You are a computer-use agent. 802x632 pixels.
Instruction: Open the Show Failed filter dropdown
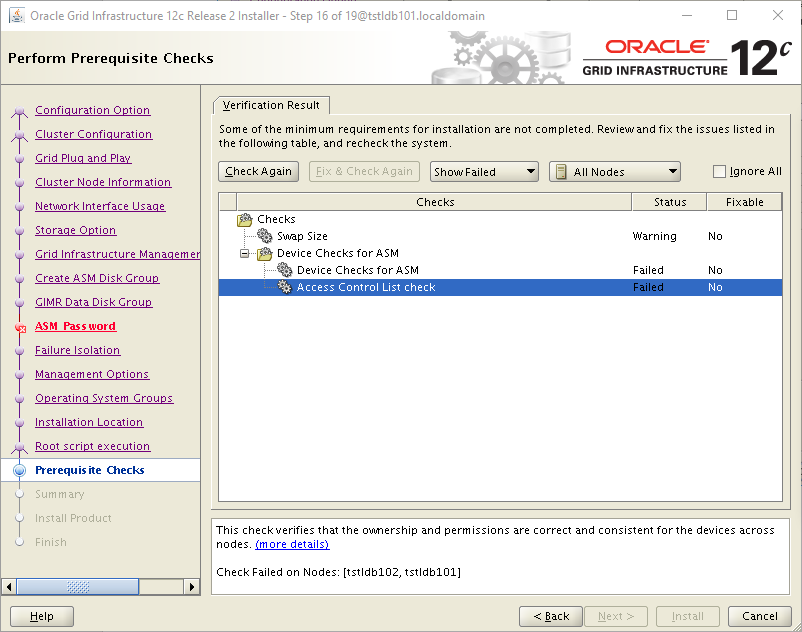click(x=484, y=172)
